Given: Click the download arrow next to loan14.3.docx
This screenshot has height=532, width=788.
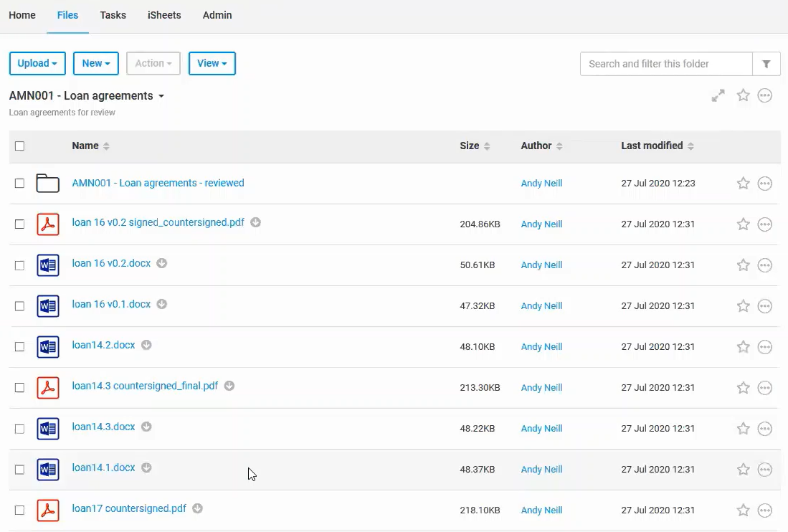Looking at the screenshot, I should [x=146, y=427].
